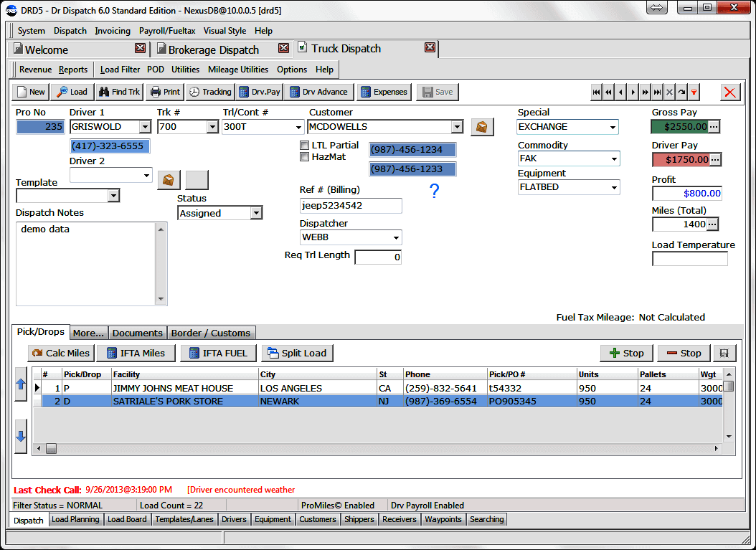The height and width of the screenshot is (550, 756).
Task: Enable the LTL Partial checkbox
Action: click(304, 145)
